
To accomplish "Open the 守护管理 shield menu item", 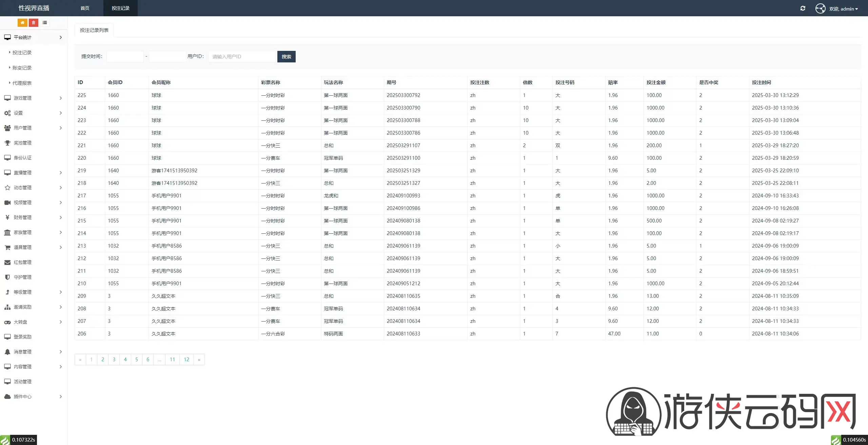I will (x=22, y=277).
